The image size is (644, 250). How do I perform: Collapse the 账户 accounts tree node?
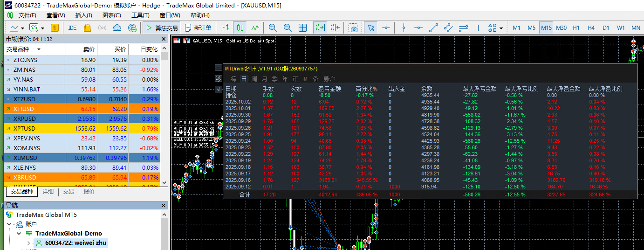click(x=10, y=224)
